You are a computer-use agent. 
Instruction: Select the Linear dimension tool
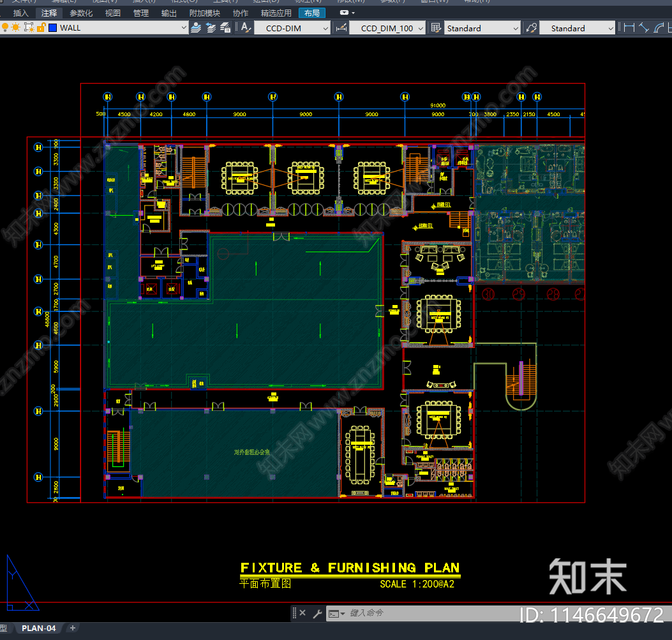click(629, 28)
